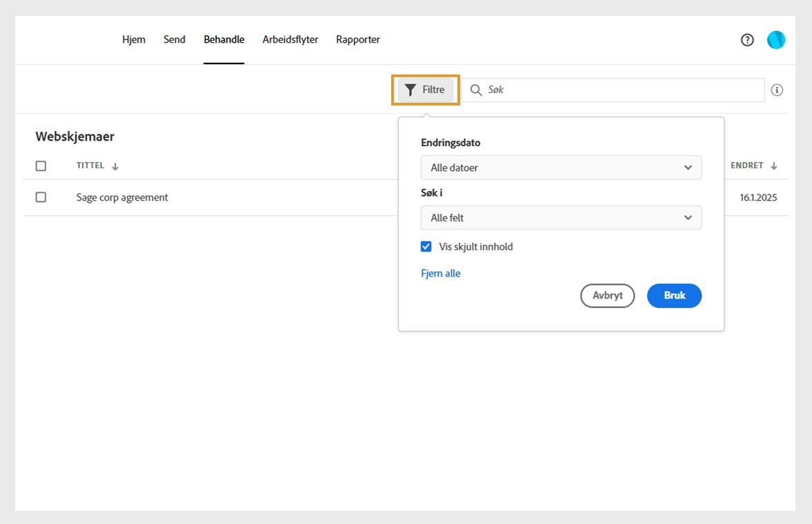812x524 pixels.
Task: Dismiss the filter panel with Avbryt
Action: coord(607,295)
